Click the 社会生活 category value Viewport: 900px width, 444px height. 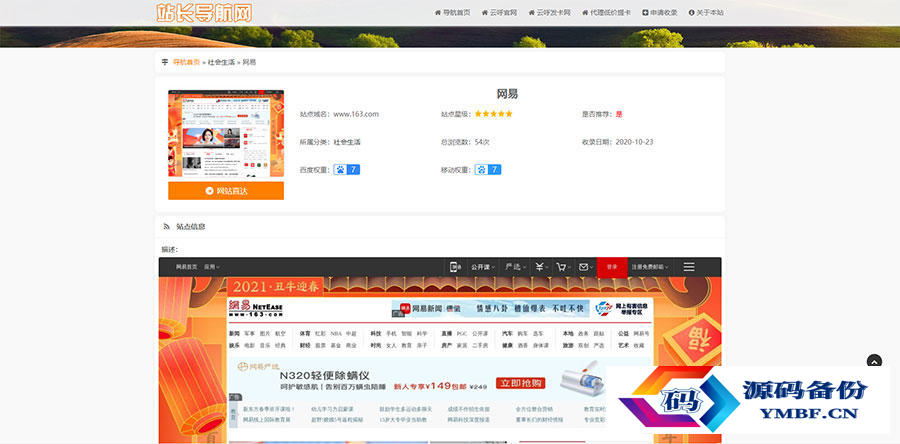347,142
